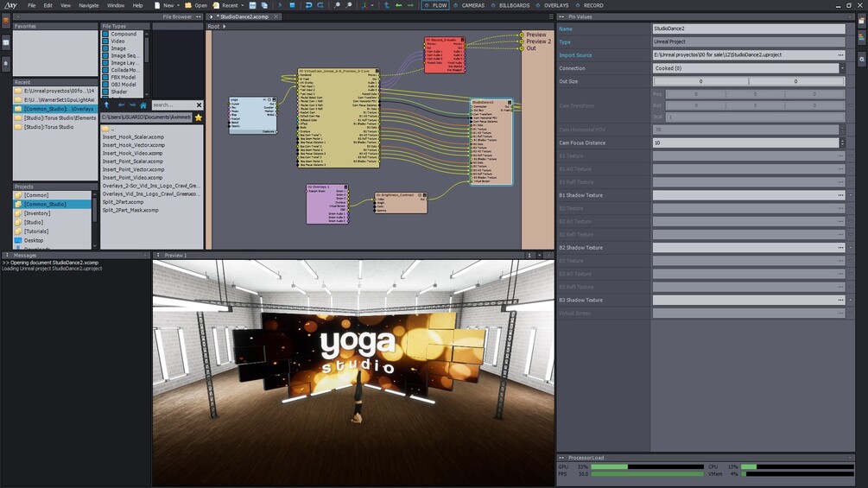Clear the File Browser search with the X
The height and width of the screenshot is (488, 868).
tap(200, 105)
